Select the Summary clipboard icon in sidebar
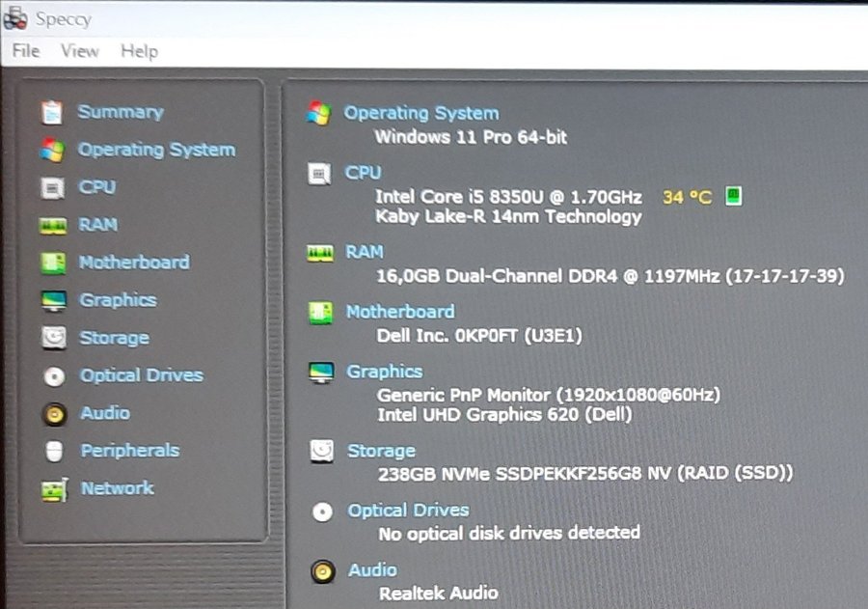The height and width of the screenshot is (609, 868). click(x=52, y=112)
